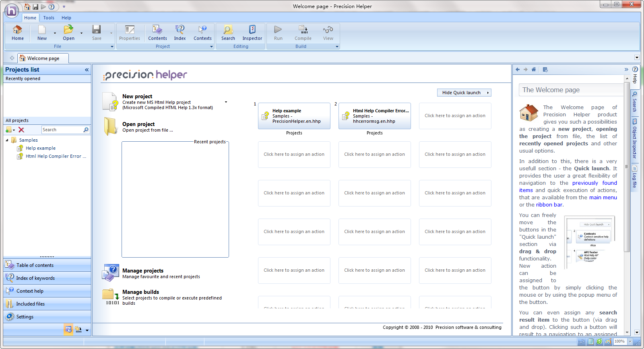Switch to the Tools ribbon tab
The height and width of the screenshot is (349, 644).
tap(49, 18)
